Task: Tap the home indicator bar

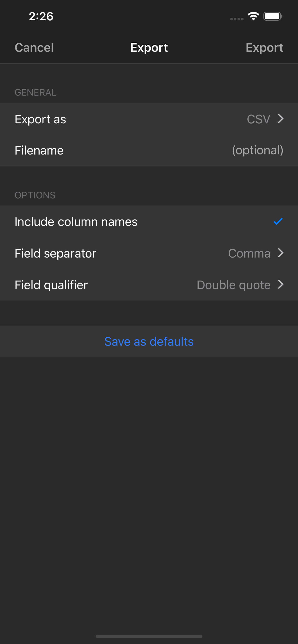Action: [149, 636]
